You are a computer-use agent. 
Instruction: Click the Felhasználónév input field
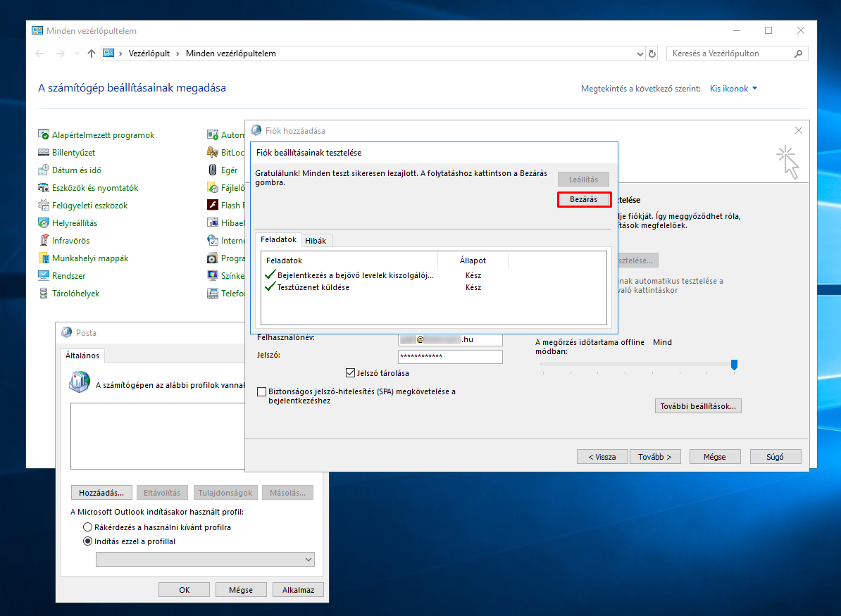point(450,340)
